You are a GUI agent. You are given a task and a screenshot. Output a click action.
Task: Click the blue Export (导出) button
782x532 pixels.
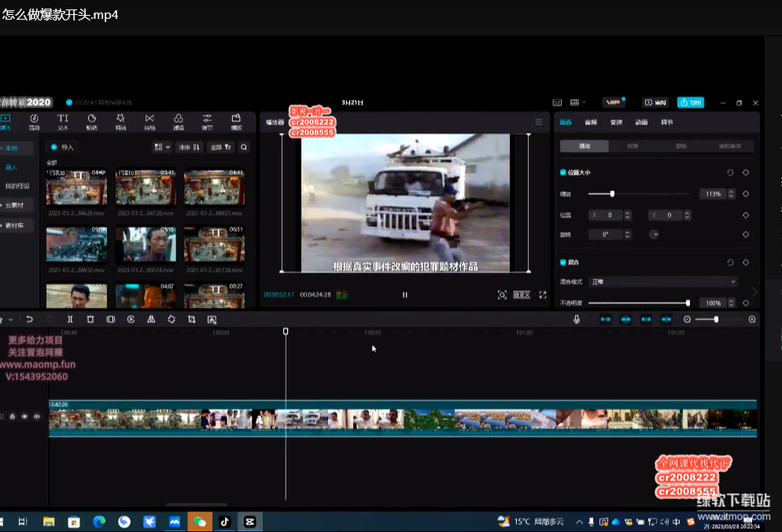690,102
